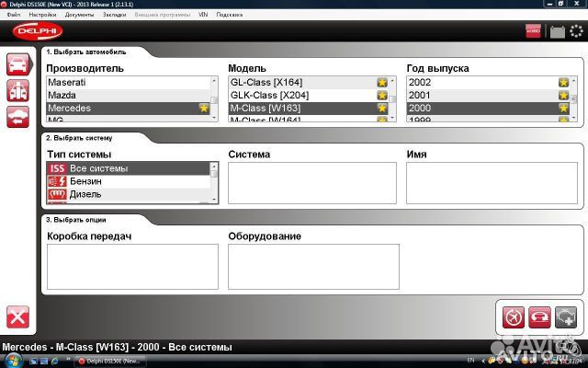Click the car with back-arrow history icon

pos(17,117)
